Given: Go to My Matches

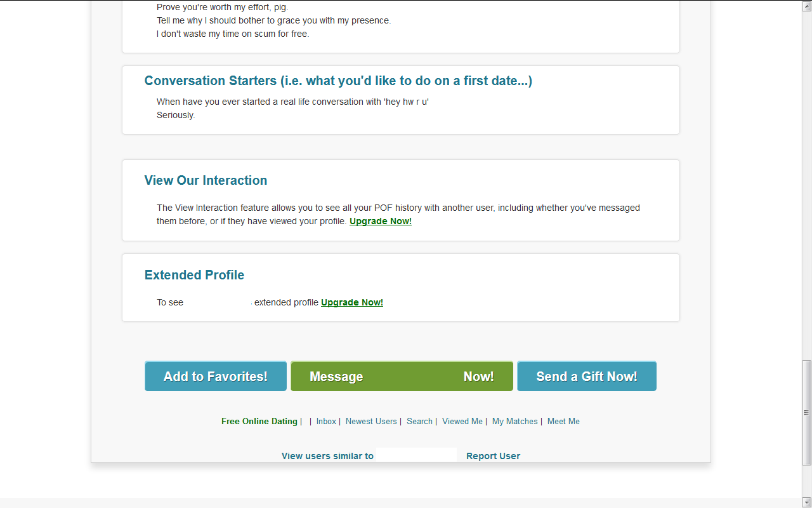Looking at the screenshot, I should pyautogui.click(x=514, y=422).
